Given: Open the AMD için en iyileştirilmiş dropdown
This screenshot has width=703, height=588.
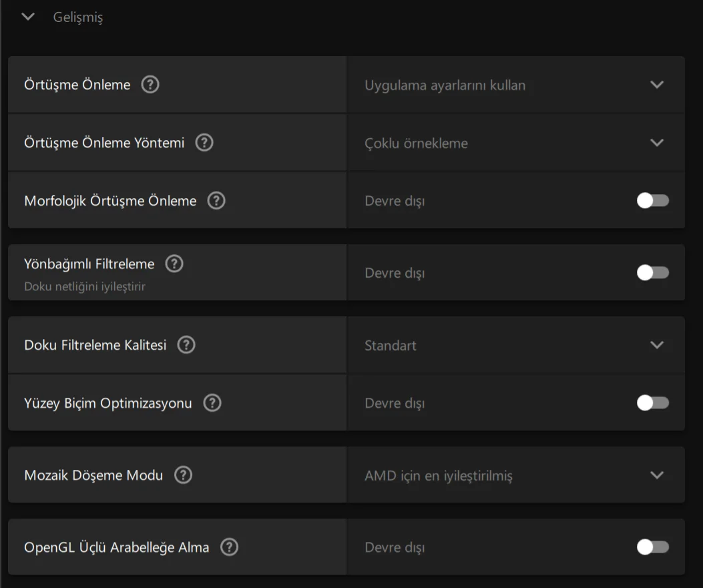Looking at the screenshot, I should [516, 475].
